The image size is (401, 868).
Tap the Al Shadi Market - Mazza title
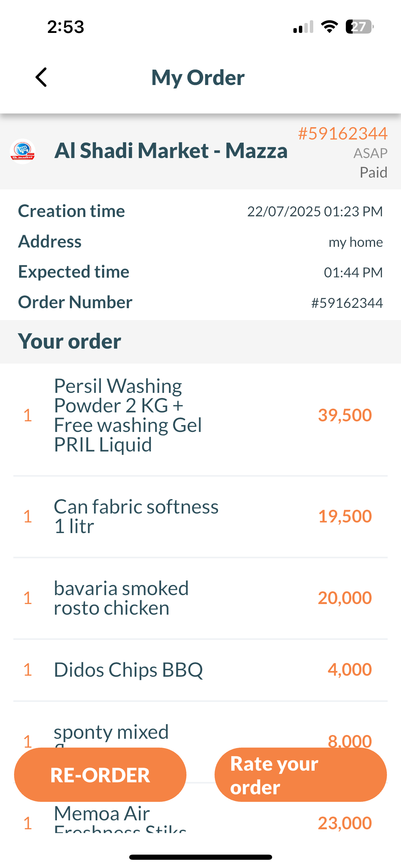(171, 151)
